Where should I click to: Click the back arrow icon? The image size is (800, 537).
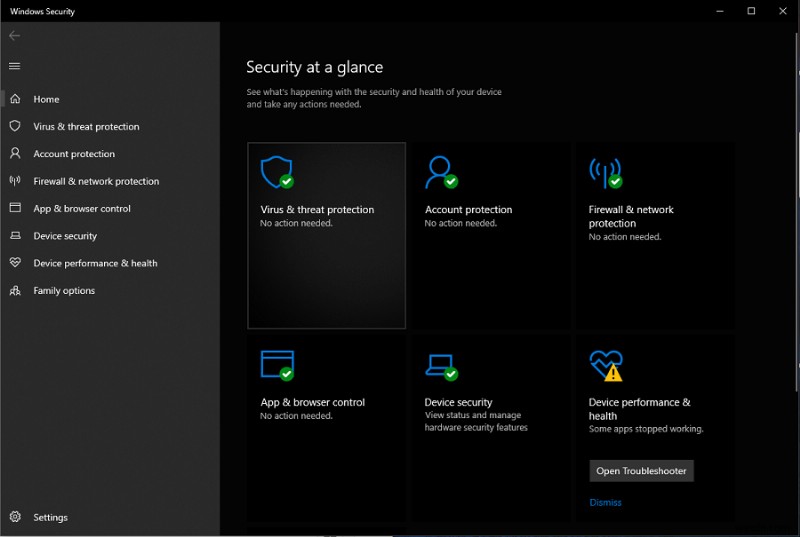(x=14, y=36)
